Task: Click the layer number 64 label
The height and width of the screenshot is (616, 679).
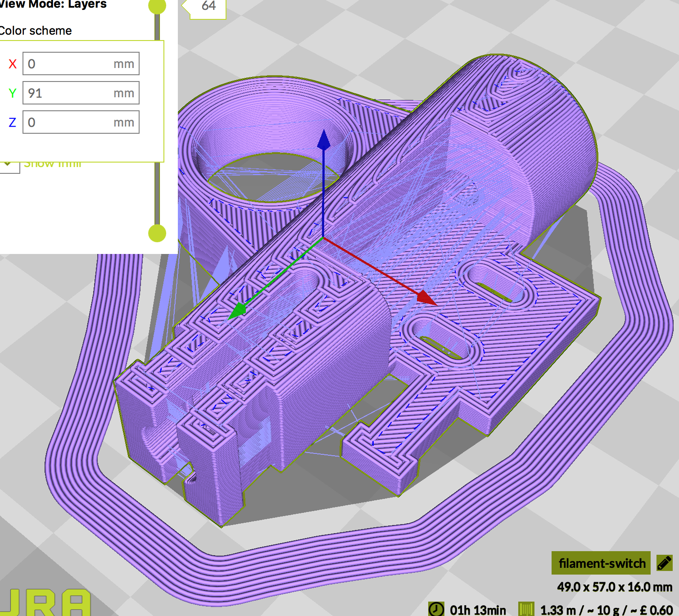Action: click(x=208, y=6)
